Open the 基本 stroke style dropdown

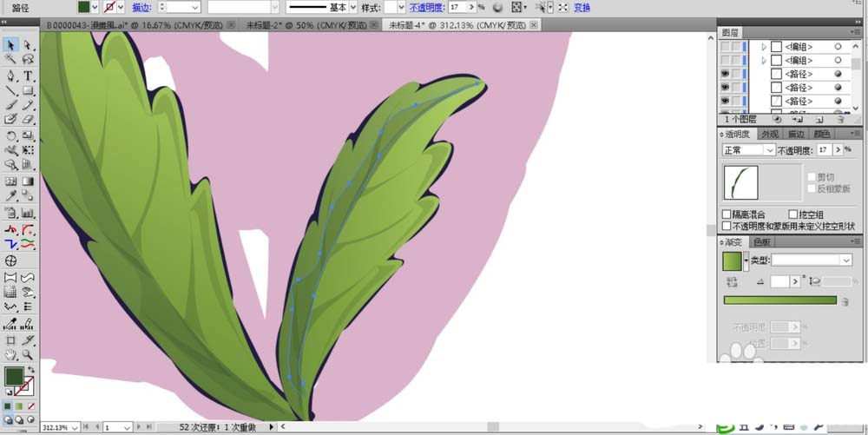(x=353, y=7)
